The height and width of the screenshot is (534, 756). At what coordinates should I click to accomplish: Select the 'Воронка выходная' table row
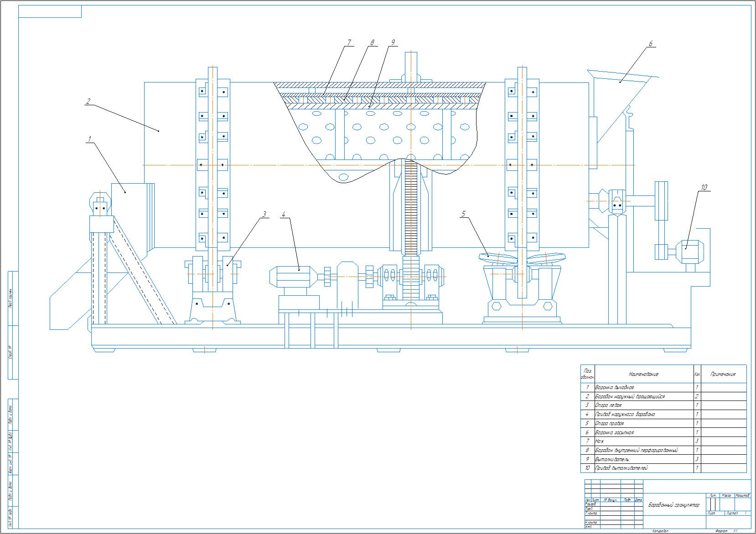tap(615, 387)
